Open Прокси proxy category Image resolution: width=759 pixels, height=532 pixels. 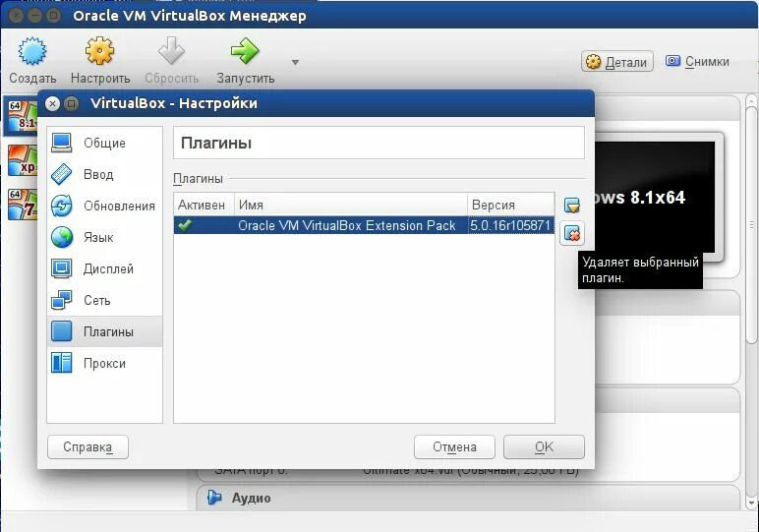[104, 363]
